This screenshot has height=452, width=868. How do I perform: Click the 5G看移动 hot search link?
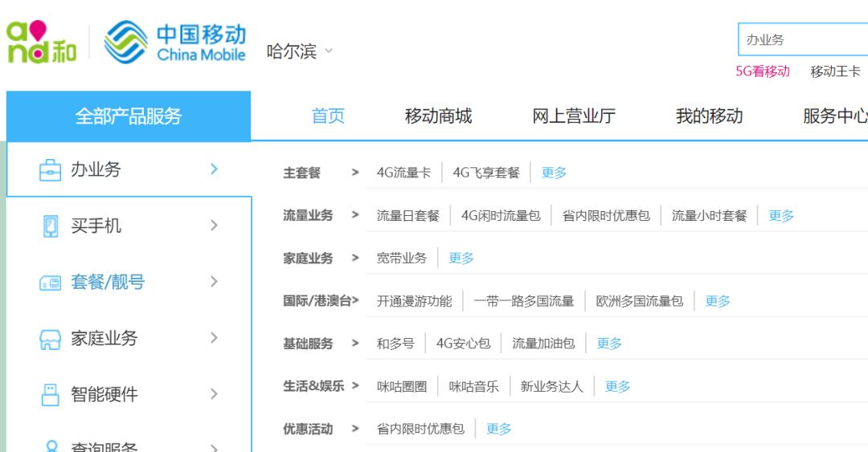[763, 71]
